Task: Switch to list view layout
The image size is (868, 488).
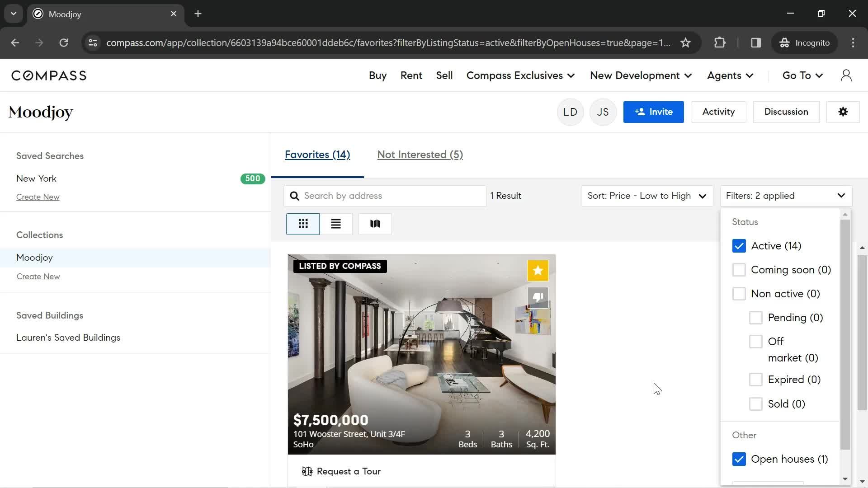Action: (336, 224)
